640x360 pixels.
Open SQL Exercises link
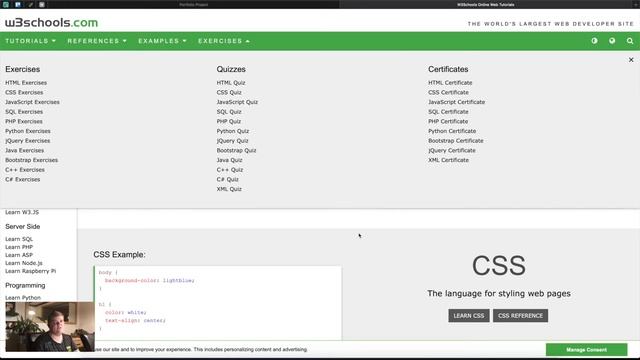tap(24, 111)
